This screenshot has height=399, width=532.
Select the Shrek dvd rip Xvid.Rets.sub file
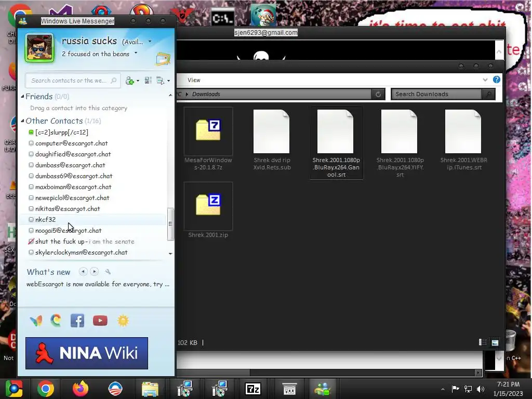272,139
